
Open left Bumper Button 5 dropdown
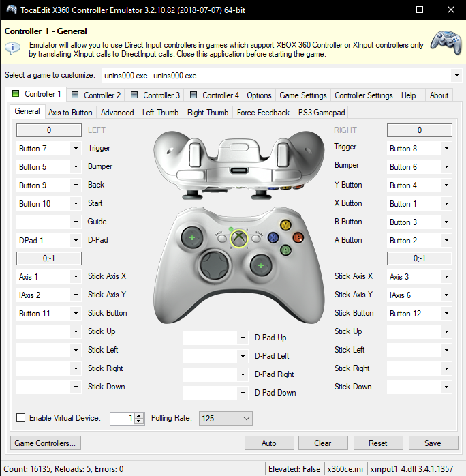pyautogui.click(x=76, y=166)
